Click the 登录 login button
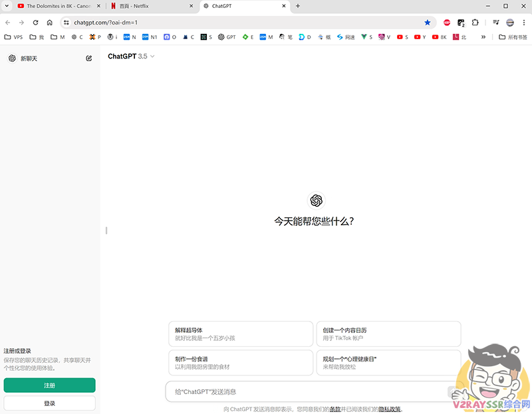Image resolution: width=532 pixels, height=414 pixels. pos(50,403)
